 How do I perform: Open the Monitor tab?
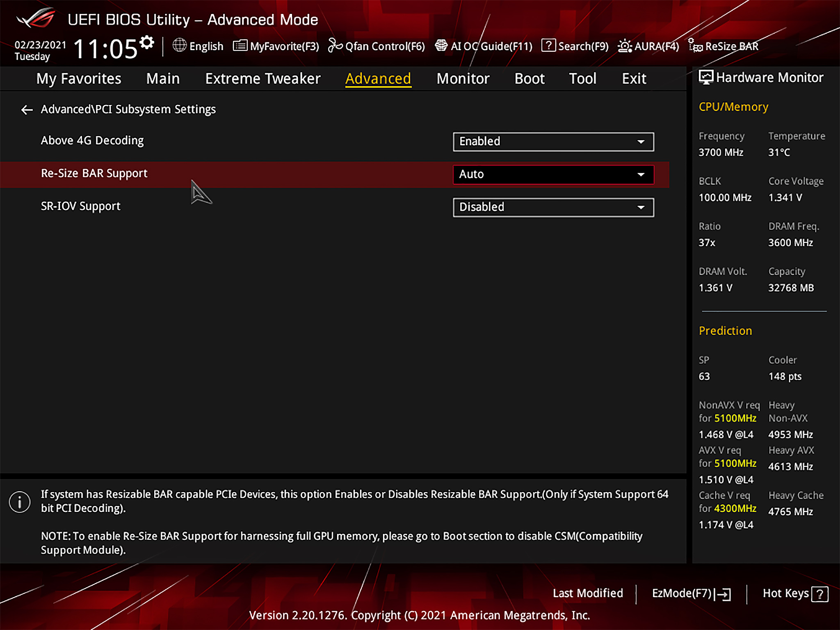click(463, 78)
